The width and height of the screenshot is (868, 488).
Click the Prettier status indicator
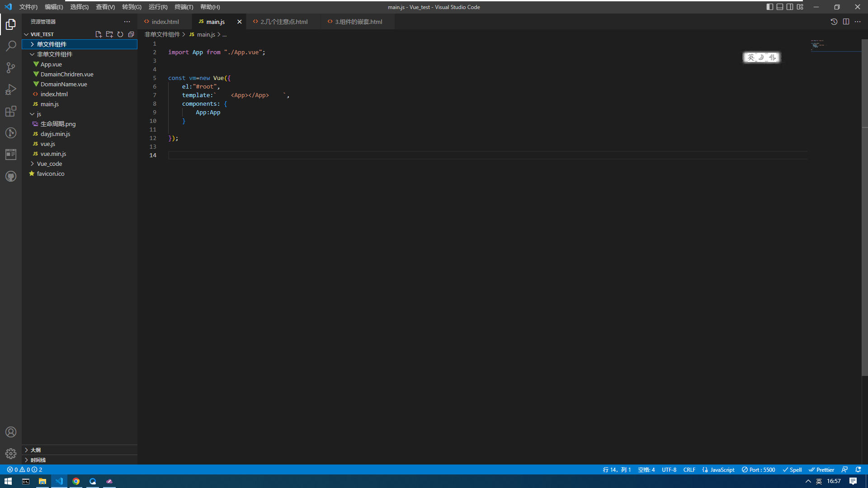821,469
